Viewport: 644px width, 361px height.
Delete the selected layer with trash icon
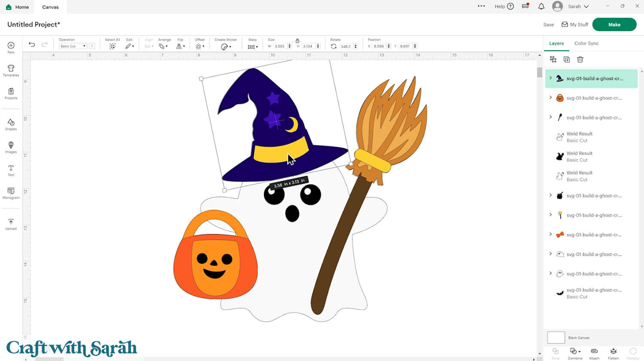click(x=580, y=59)
